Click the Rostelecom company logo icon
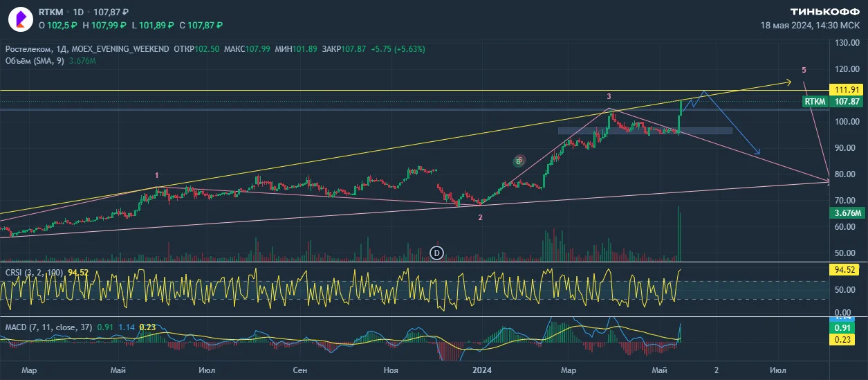 (19, 19)
